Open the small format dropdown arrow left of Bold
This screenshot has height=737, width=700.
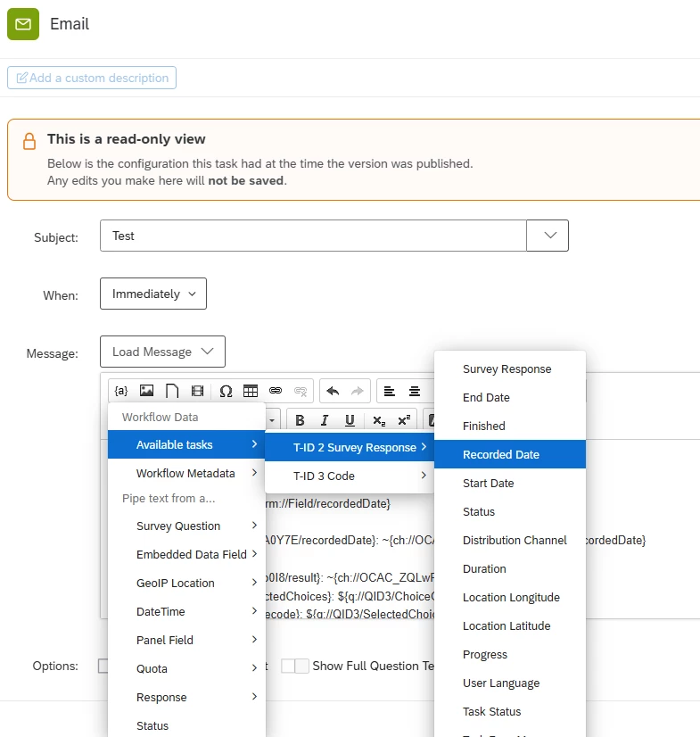click(273, 419)
